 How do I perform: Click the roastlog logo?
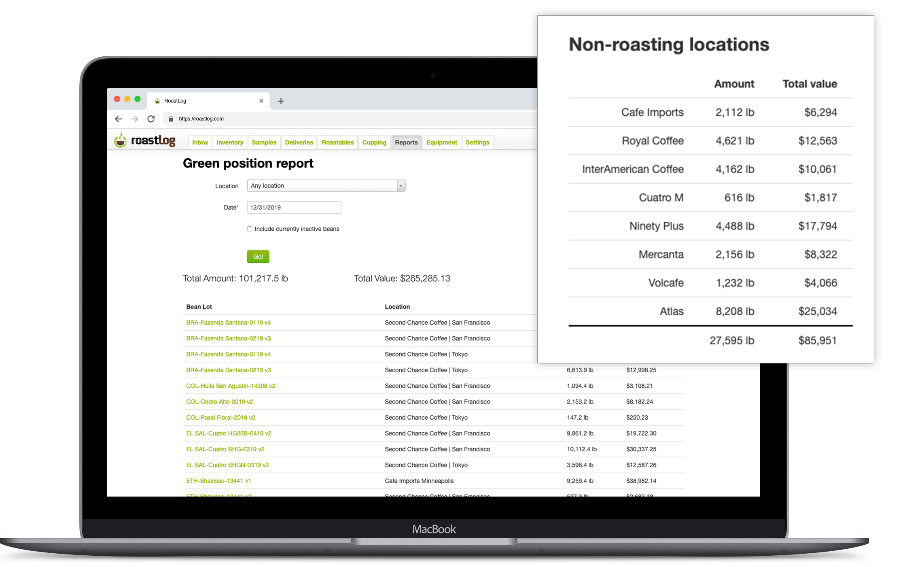[145, 140]
